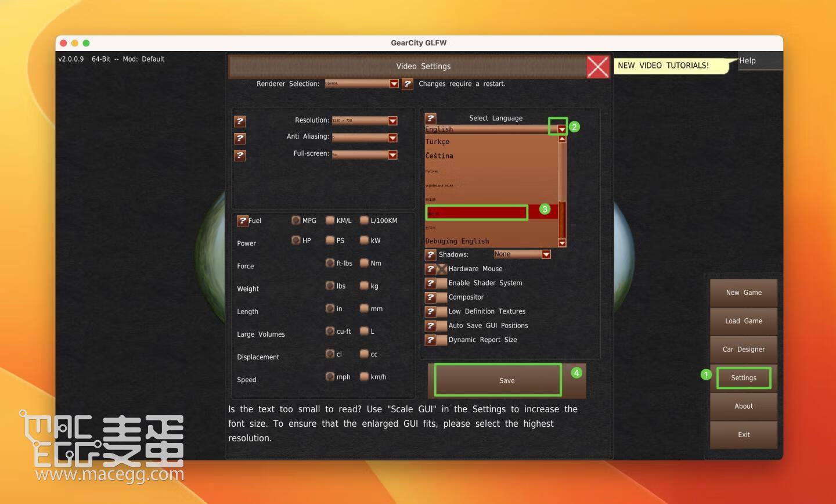Open help for Auto Save GUI Positions
The width and height of the screenshot is (836, 504).
[x=430, y=326]
